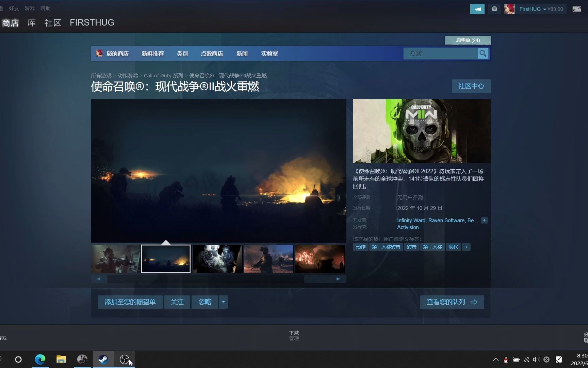Select the night explosion thumbnail
This screenshot has height=368, width=588.
pos(166,259)
